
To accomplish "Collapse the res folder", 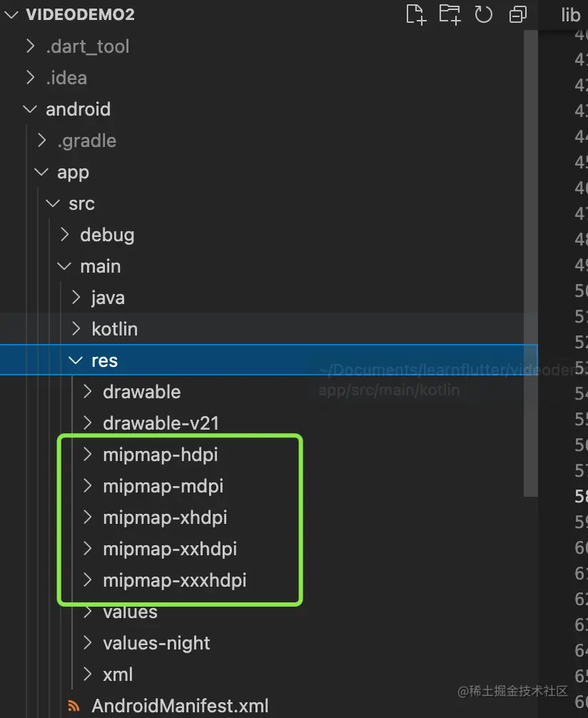I will 76,360.
